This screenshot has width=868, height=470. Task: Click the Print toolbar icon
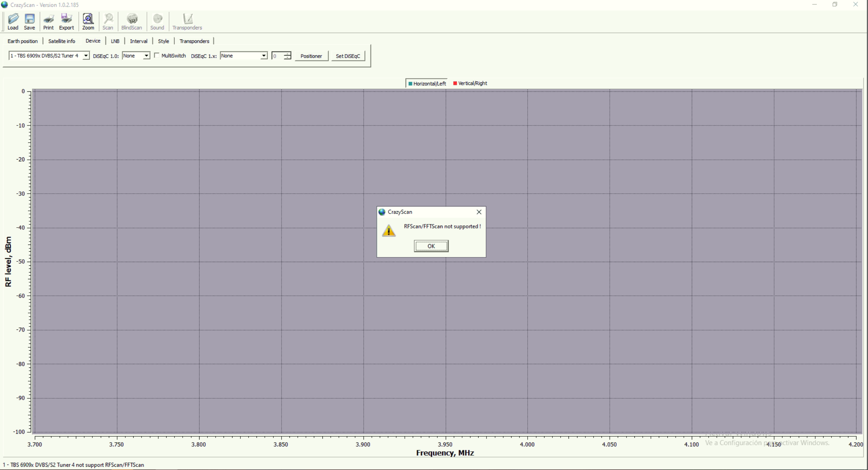(48, 22)
